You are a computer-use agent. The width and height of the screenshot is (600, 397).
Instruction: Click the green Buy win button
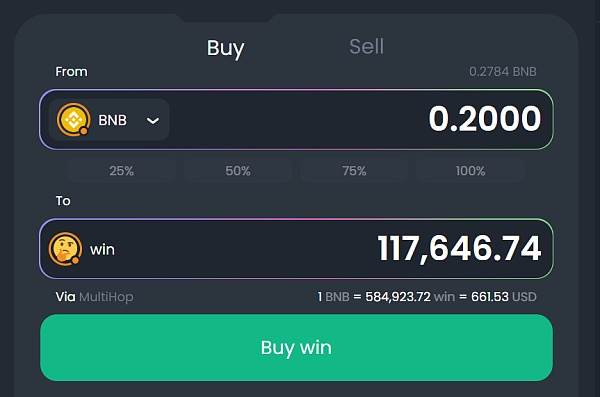pyautogui.click(x=297, y=348)
